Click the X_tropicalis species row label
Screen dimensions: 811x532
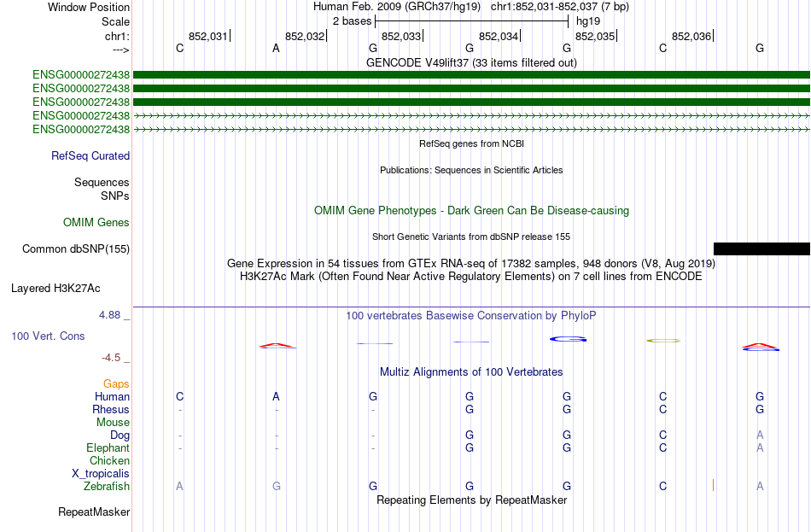tap(101, 474)
